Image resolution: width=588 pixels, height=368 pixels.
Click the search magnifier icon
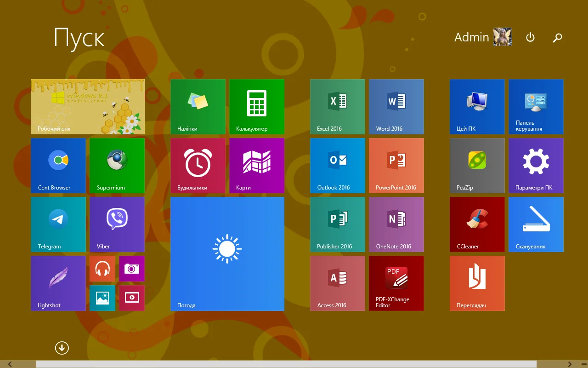click(x=557, y=38)
